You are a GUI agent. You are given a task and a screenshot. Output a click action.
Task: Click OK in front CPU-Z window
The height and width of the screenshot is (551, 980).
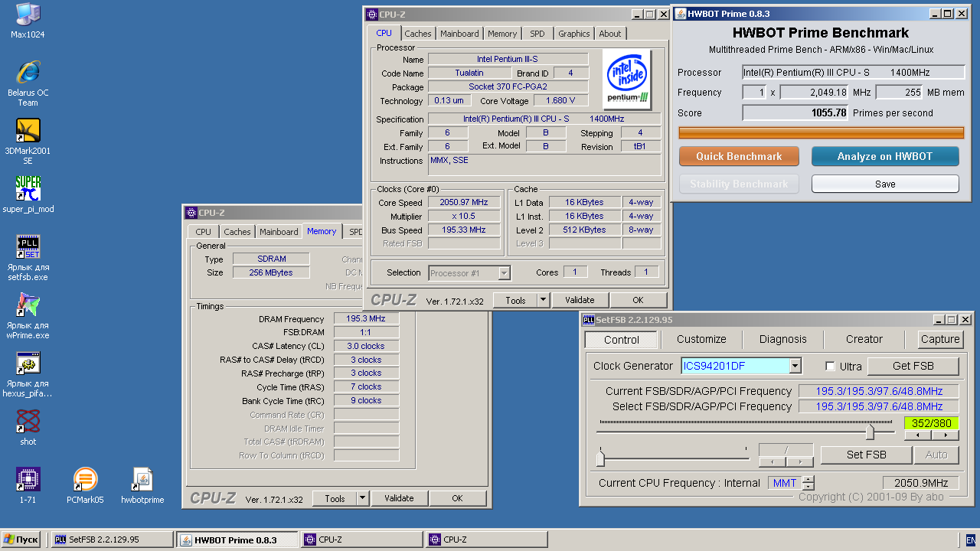pos(638,300)
